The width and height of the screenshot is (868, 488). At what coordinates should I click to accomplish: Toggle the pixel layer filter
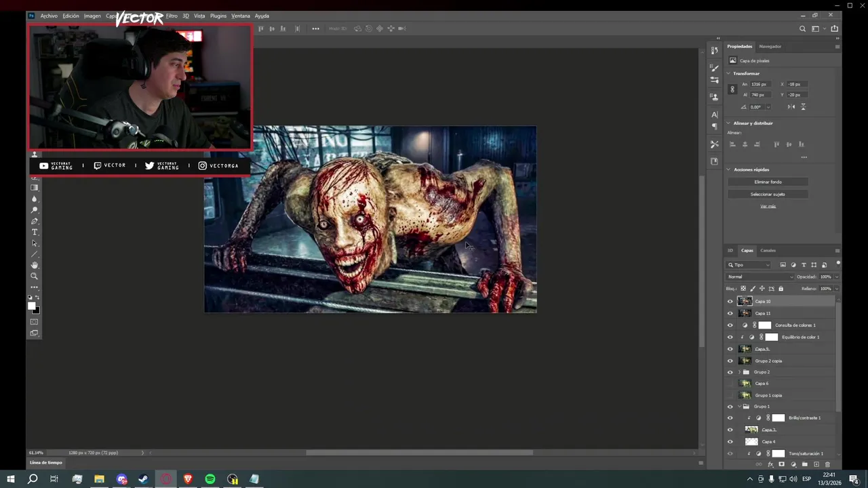[783, 265]
